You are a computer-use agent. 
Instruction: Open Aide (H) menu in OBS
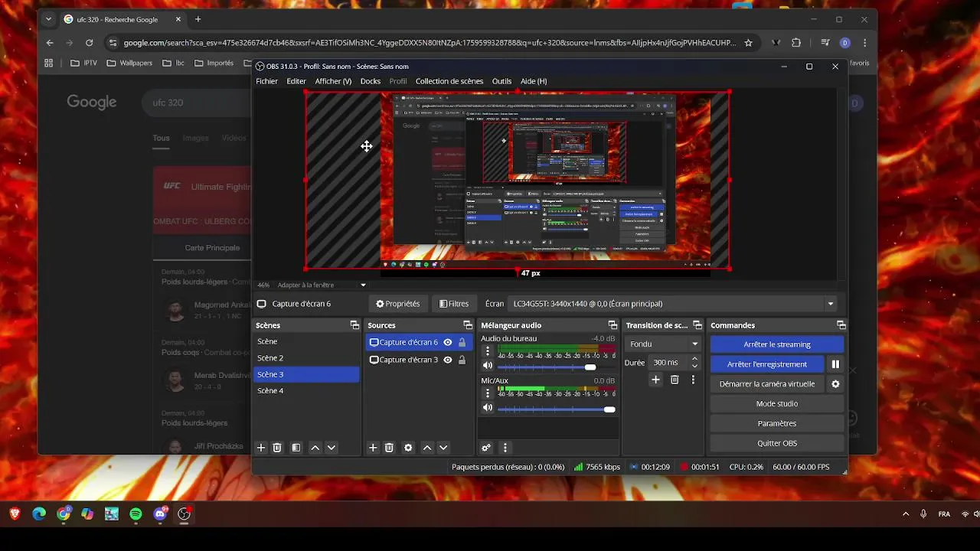click(534, 81)
